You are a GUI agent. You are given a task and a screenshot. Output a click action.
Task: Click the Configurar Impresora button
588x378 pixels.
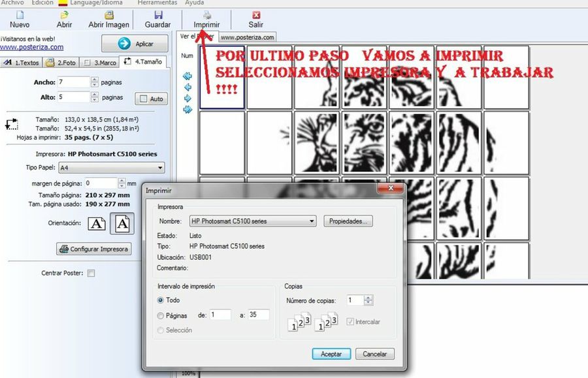click(x=93, y=249)
